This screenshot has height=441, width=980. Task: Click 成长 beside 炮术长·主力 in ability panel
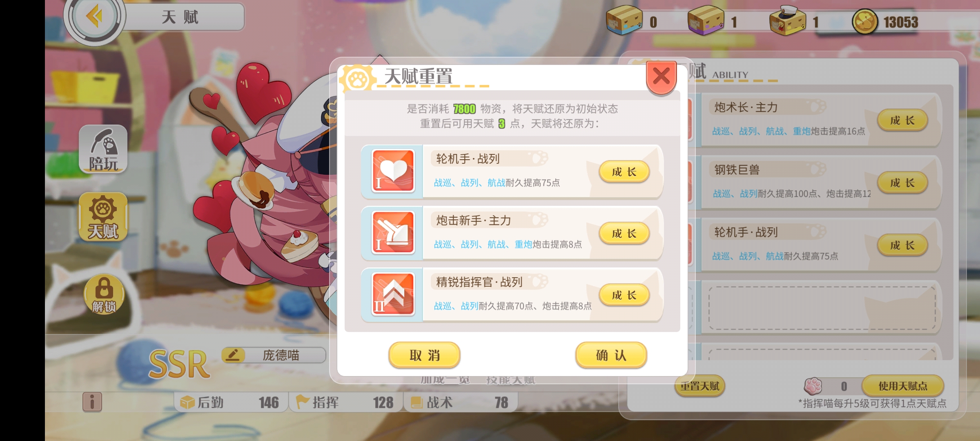coord(902,120)
